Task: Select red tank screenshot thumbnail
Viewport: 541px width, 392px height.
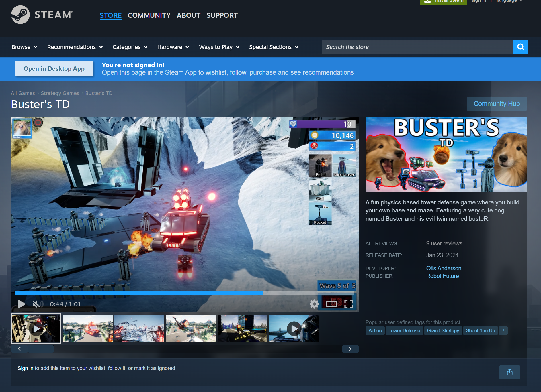Action: click(x=88, y=328)
